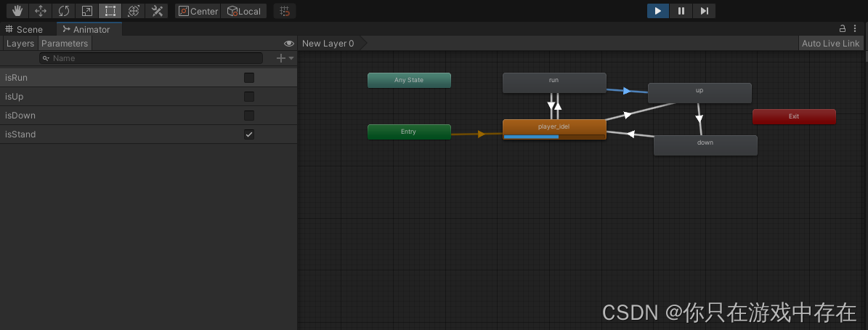Select the Entry node
This screenshot has width=868, height=330.
coord(409,132)
